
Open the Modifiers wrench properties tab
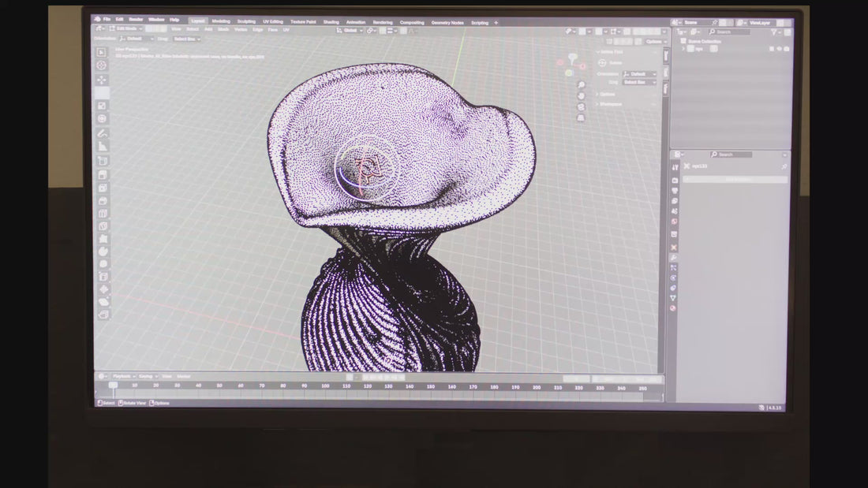(674, 258)
